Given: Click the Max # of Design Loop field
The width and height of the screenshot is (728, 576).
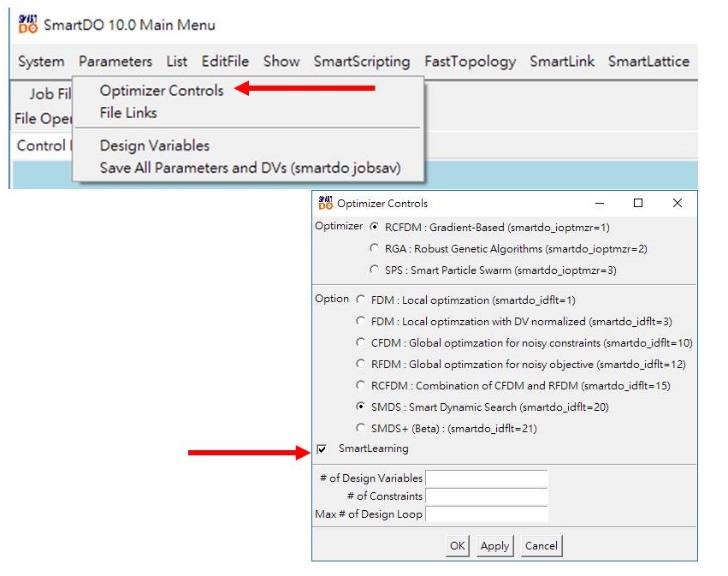Looking at the screenshot, I should 486,514.
